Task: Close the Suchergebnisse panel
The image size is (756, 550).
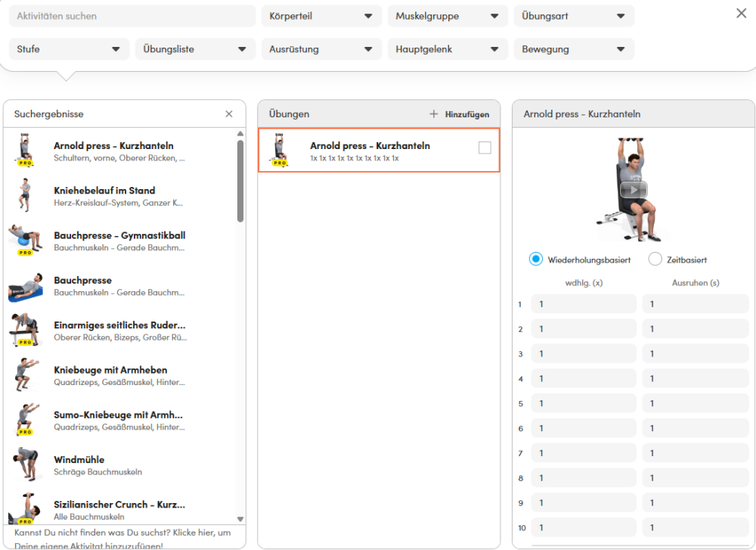Action: [229, 114]
